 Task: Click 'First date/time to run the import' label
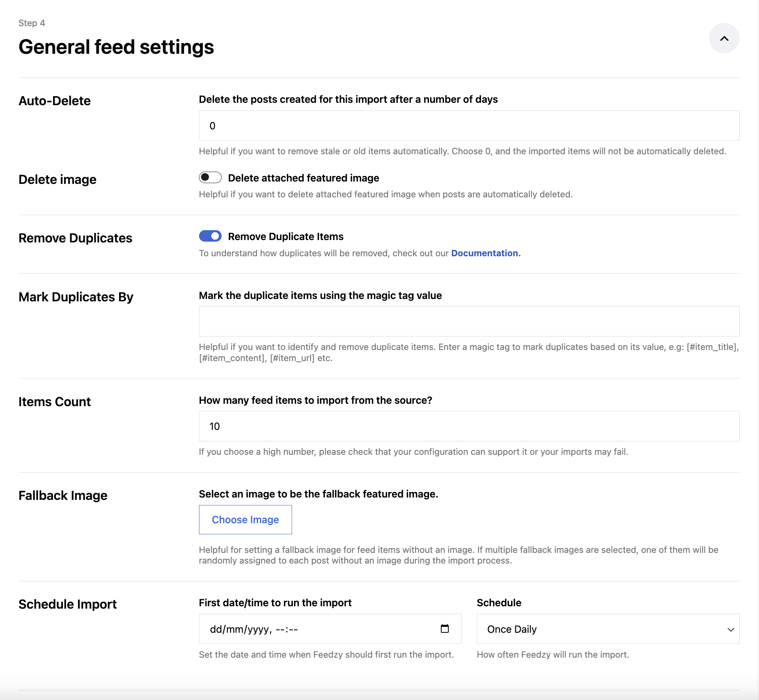tap(275, 603)
